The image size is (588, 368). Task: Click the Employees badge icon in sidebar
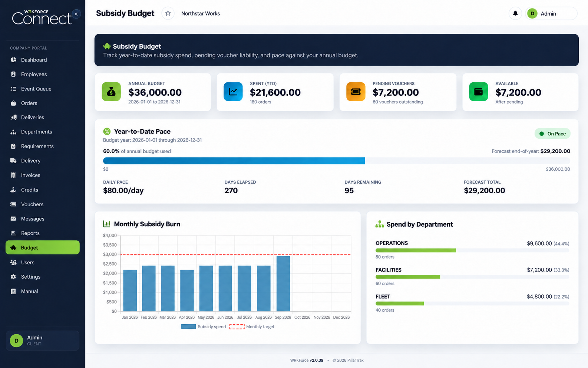[13, 74]
